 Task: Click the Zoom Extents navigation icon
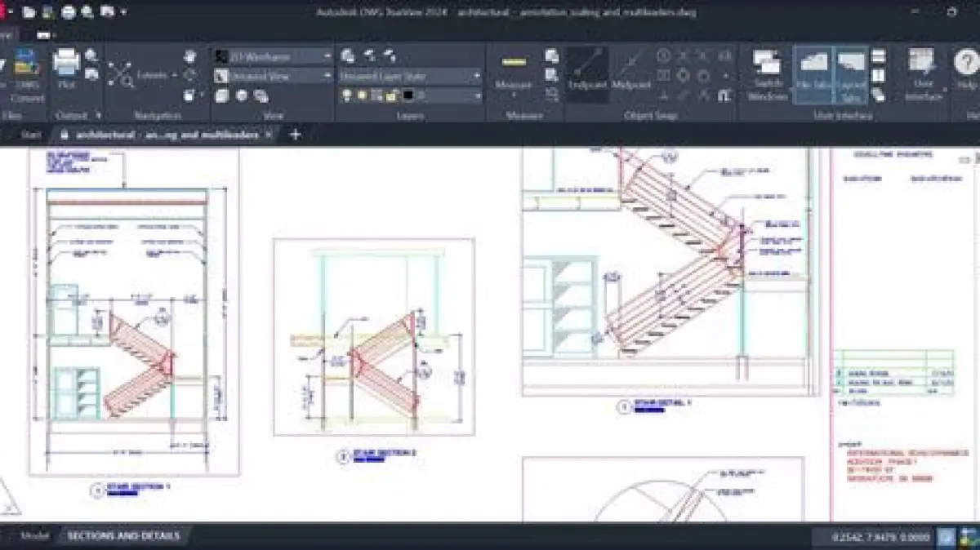pos(121,75)
